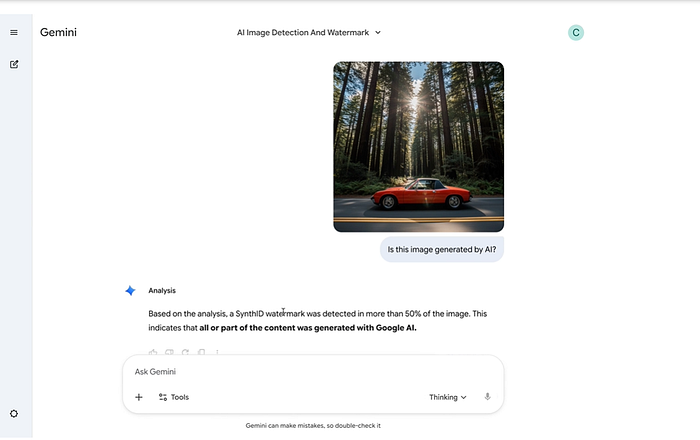Open settings gear in sidebar
This screenshot has width=700, height=440.
tap(14, 414)
